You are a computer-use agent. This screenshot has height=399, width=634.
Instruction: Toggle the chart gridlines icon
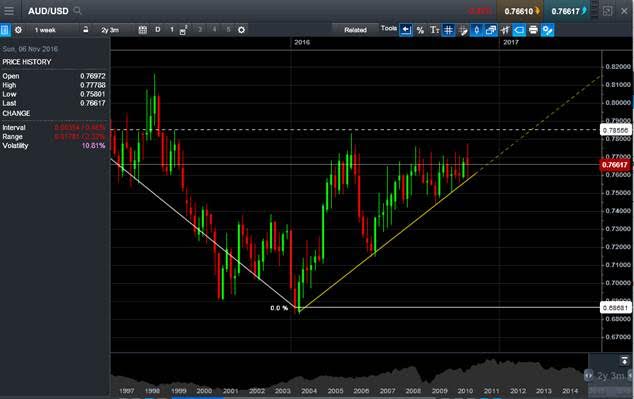[x=448, y=30]
